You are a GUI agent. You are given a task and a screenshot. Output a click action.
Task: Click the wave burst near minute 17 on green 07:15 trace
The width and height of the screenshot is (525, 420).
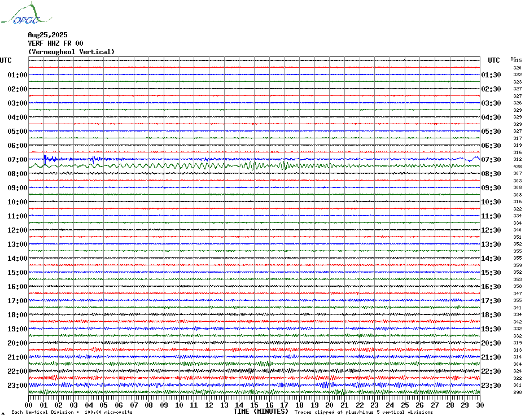[285, 165]
